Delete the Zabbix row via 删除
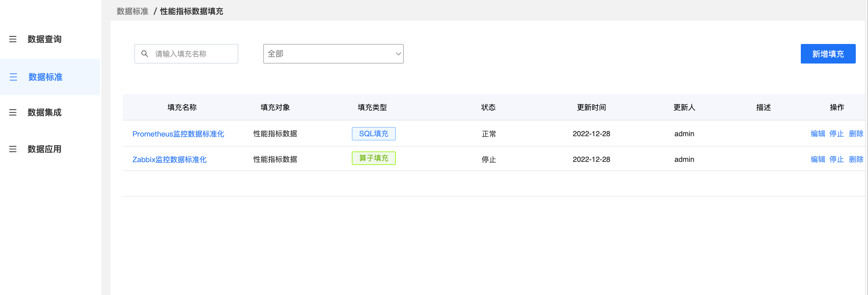 click(x=856, y=159)
